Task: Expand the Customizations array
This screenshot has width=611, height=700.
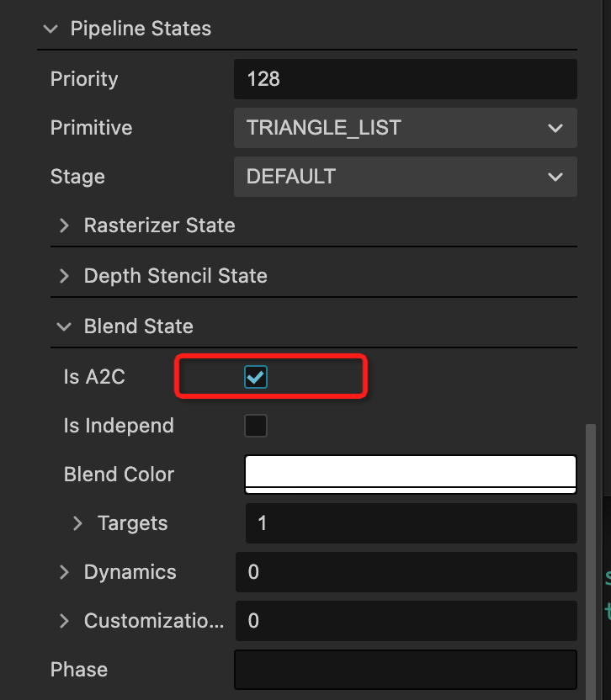Action: click(x=65, y=622)
